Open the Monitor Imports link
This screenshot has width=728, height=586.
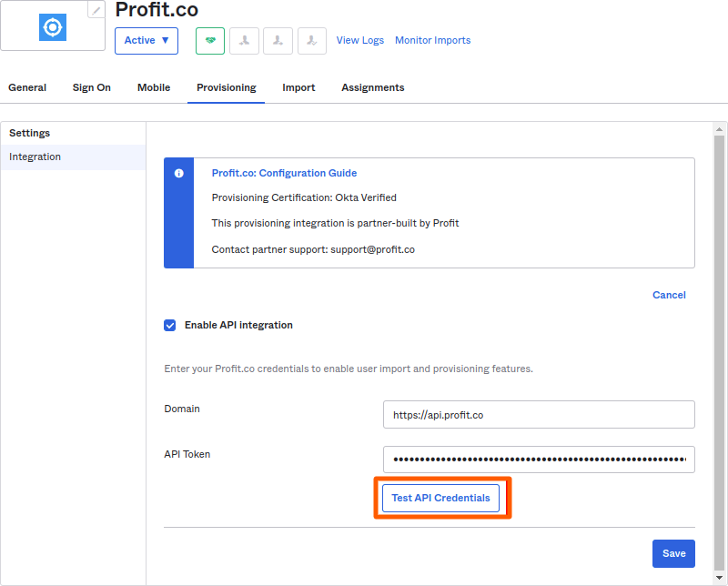(433, 40)
